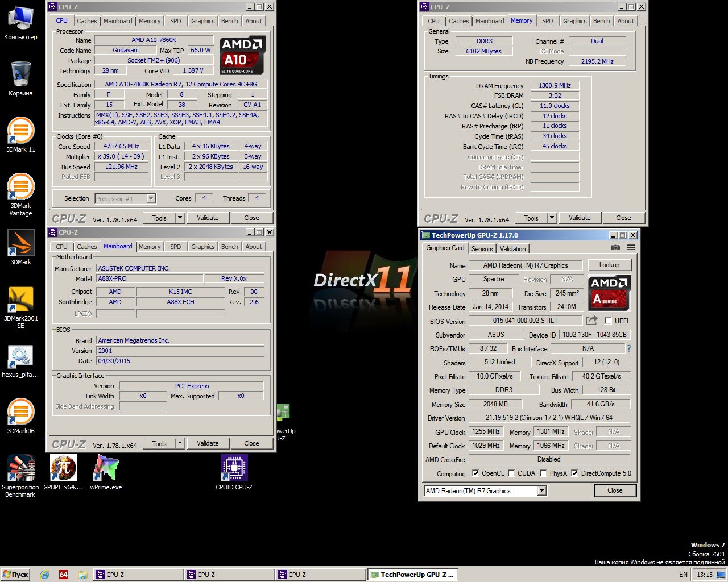Select the Graphics Card tab in GPU-Z

(x=445, y=248)
